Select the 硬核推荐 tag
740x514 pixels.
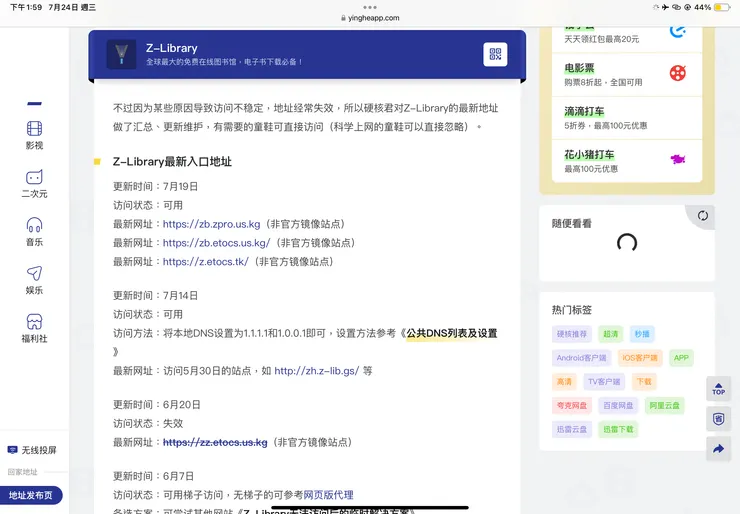(x=572, y=334)
